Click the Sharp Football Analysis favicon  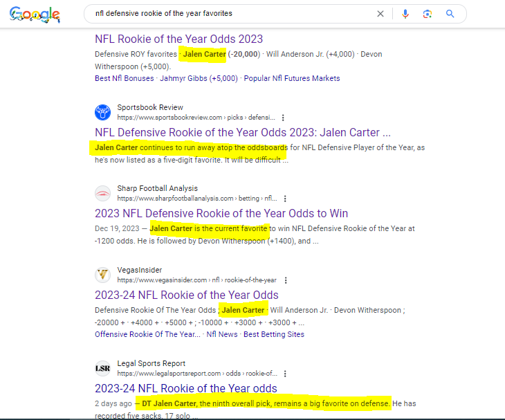pos(102,193)
